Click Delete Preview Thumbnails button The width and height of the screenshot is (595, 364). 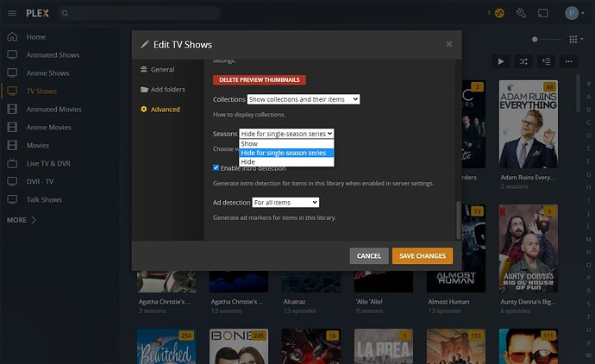point(260,80)
